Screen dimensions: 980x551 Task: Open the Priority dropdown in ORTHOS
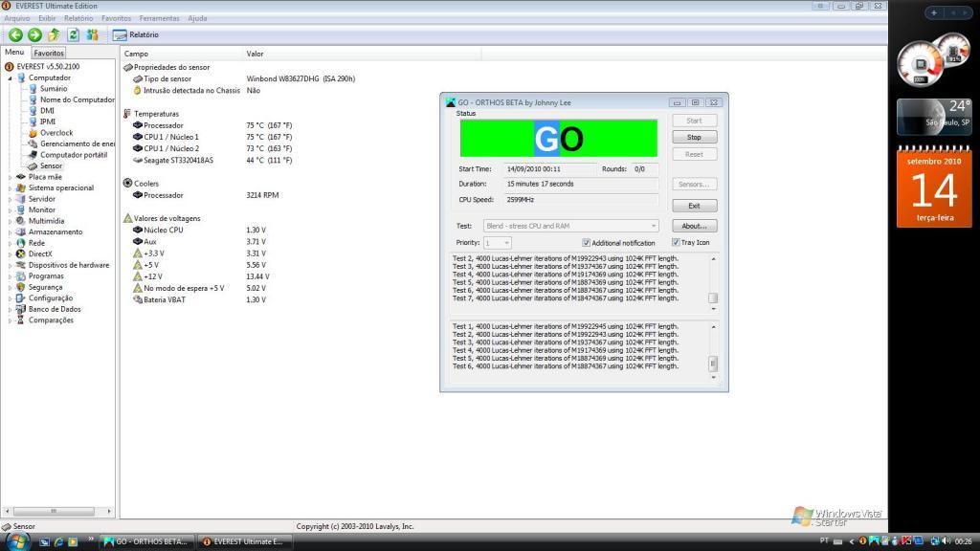pyautogui.click(x=498, y=242)
